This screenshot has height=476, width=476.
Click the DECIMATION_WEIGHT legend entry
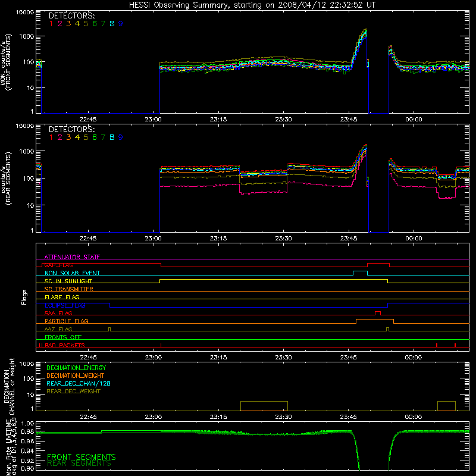76,376
